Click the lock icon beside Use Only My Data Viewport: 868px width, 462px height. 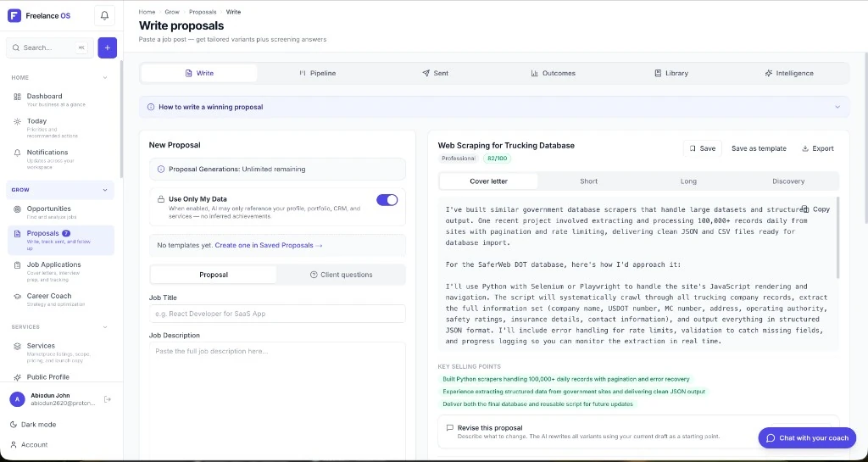(161, 199)
